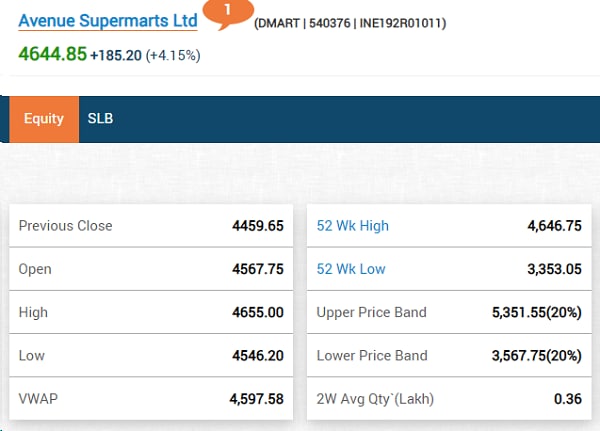The height and width of the screenshot is (431, 600).
Task: Select the 2W Avg Qty (Lakh) value 0.36
Action: (567, 399)
